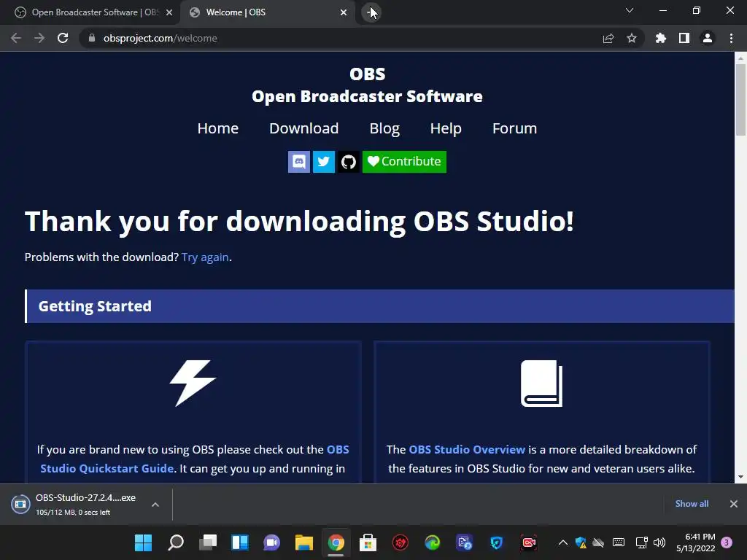Click the Try again link

pyautogui.click(x=205, y=257)
